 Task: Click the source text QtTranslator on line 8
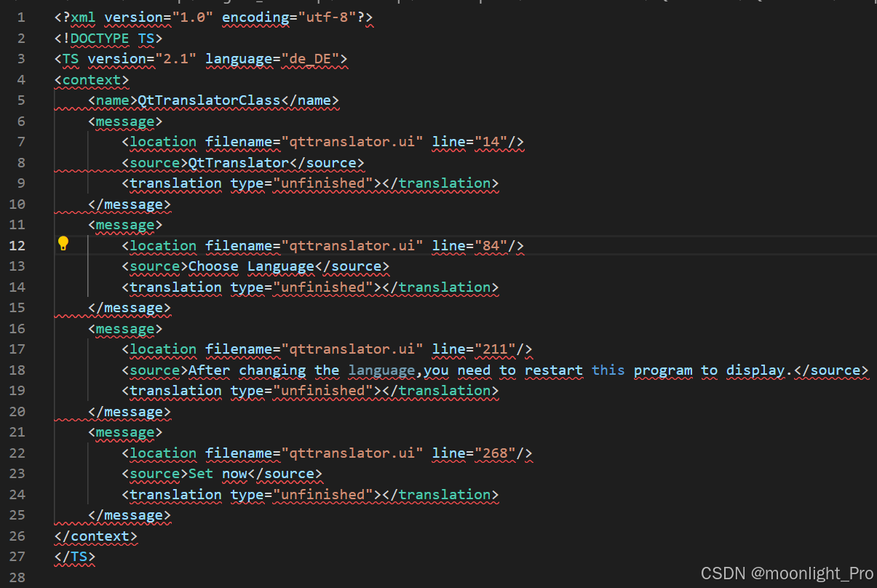tap(239, 162)
